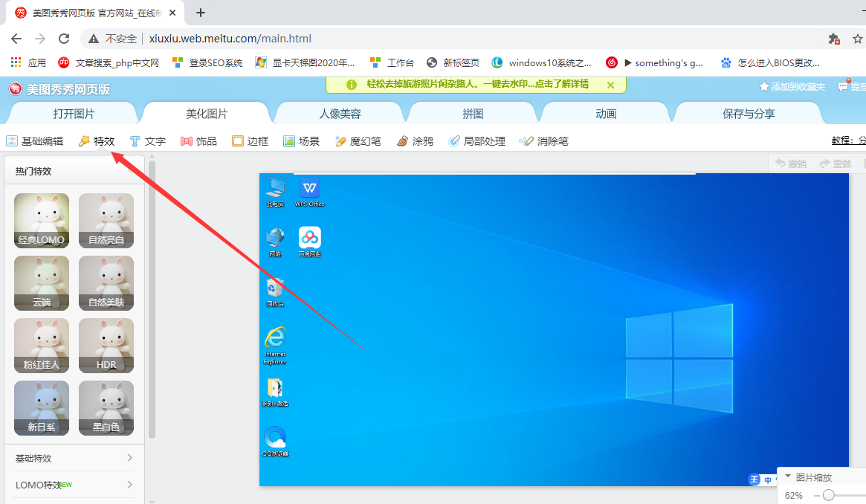Switch to the 保存与分享 tab

[x=749, y=114]
